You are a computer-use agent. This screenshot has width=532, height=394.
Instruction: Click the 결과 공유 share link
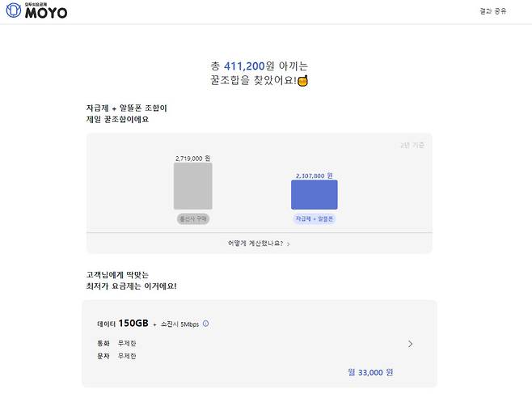492,12
